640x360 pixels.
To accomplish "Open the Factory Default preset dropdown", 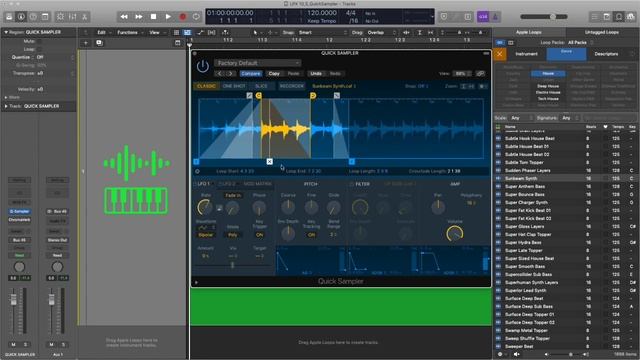I will click(x=258, y=63).
